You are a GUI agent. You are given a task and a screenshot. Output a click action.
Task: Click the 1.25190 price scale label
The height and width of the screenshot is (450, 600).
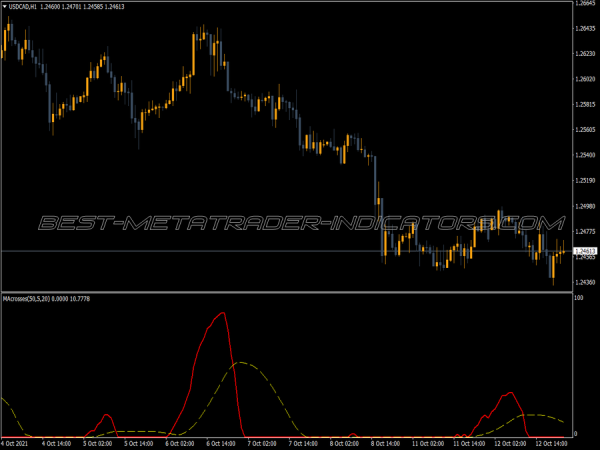[x=585, y=181]
